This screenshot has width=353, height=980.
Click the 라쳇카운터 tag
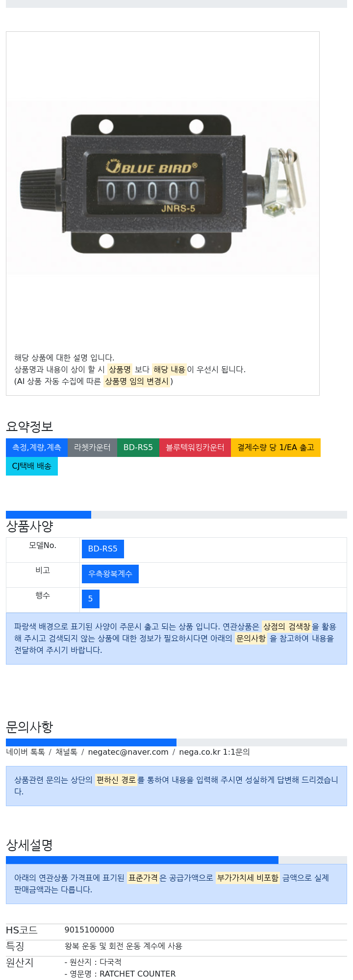(92, 448)
